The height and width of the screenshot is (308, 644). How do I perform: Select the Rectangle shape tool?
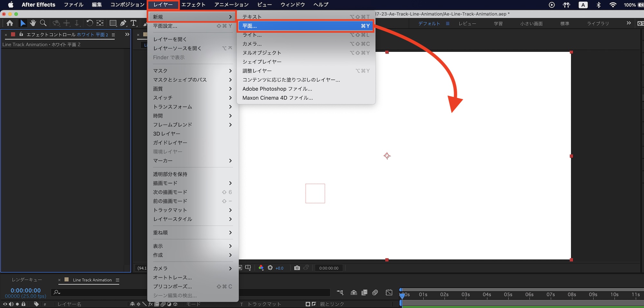coord(113,23)
